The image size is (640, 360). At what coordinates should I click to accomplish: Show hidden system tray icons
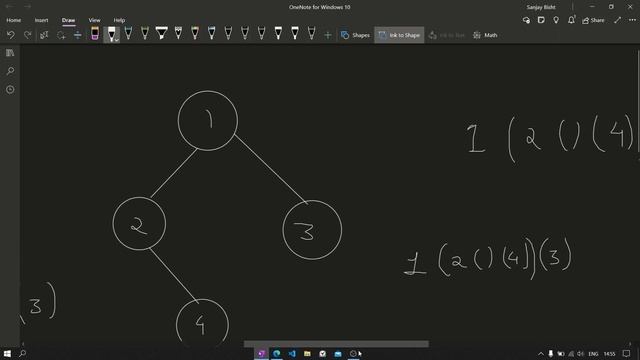(541, 354)
